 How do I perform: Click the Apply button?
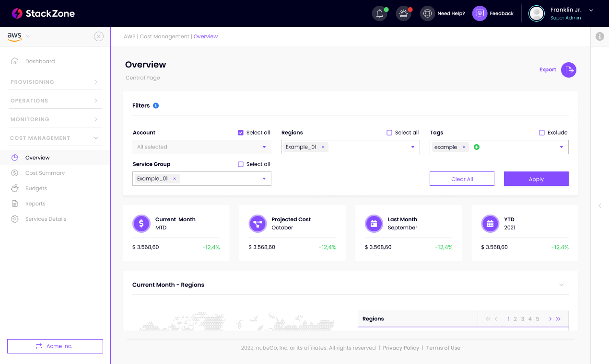[x=536, y=179]
